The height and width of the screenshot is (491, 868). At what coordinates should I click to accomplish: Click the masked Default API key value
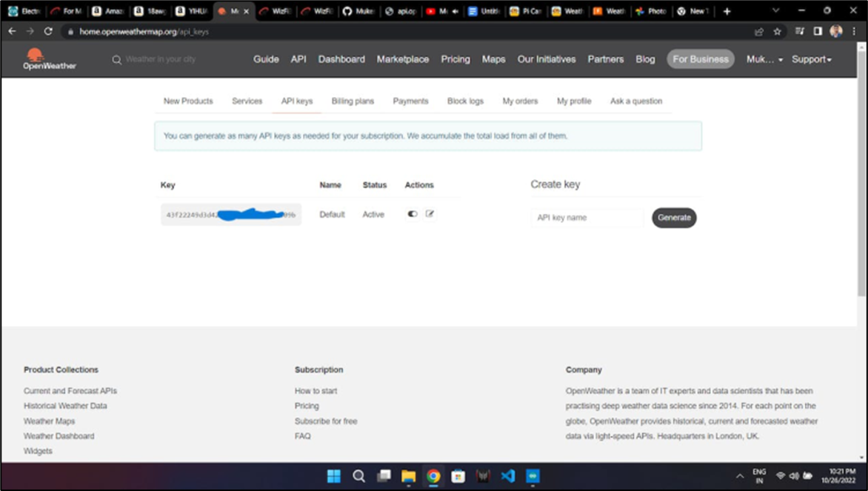coord(231,214)
